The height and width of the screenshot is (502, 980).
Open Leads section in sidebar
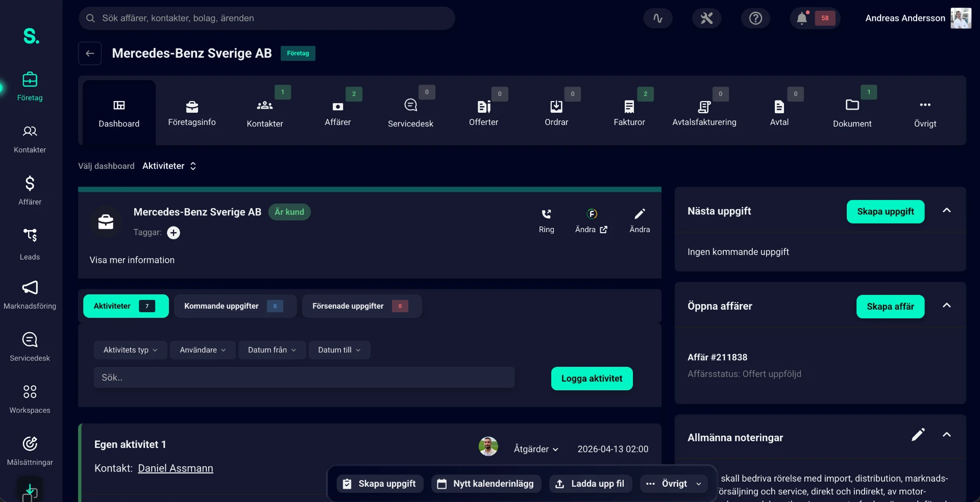coord(30,244)
